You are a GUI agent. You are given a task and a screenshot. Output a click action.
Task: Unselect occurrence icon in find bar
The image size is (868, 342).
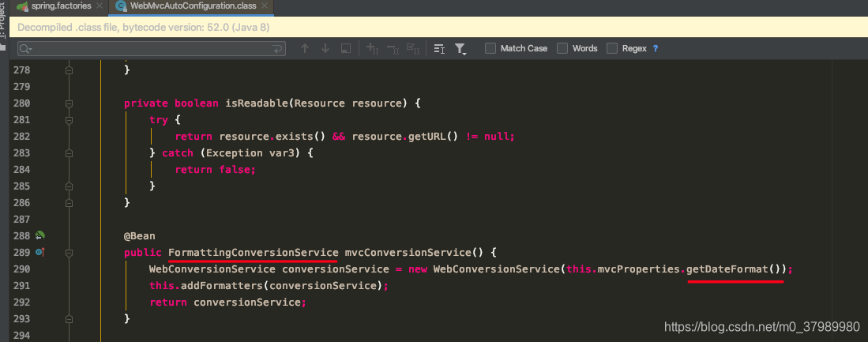point(393,49)
